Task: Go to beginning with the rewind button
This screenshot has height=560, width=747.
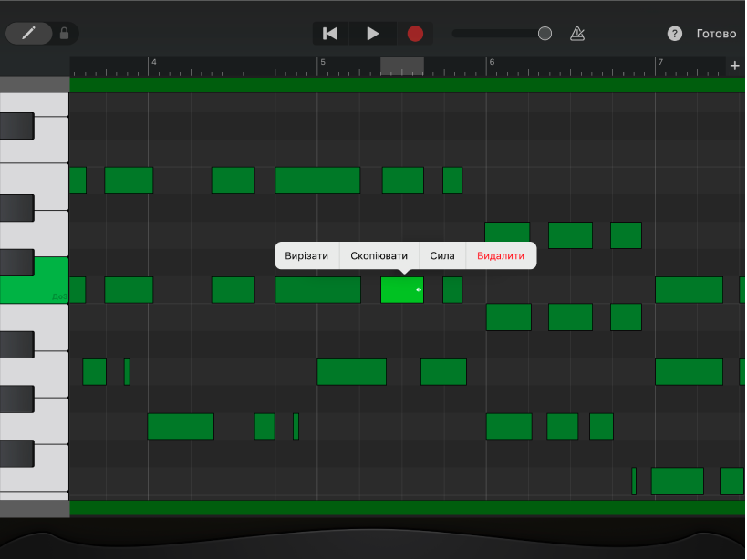Action: tap(330, 34)
